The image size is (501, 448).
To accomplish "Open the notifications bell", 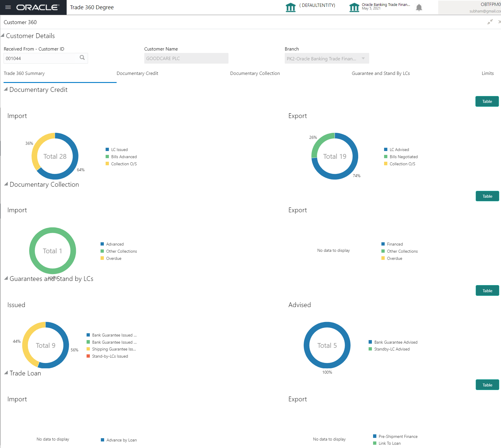I will click(x=419, y=7).
